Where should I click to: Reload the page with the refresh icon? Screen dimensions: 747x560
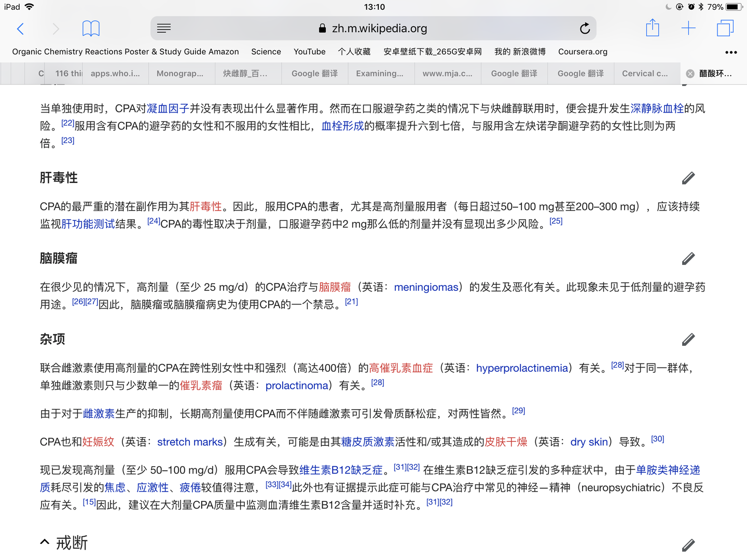(x=585, y=29)
